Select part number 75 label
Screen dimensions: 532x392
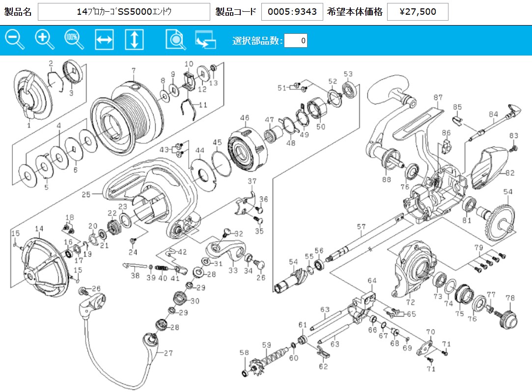(x=459, y=313)
